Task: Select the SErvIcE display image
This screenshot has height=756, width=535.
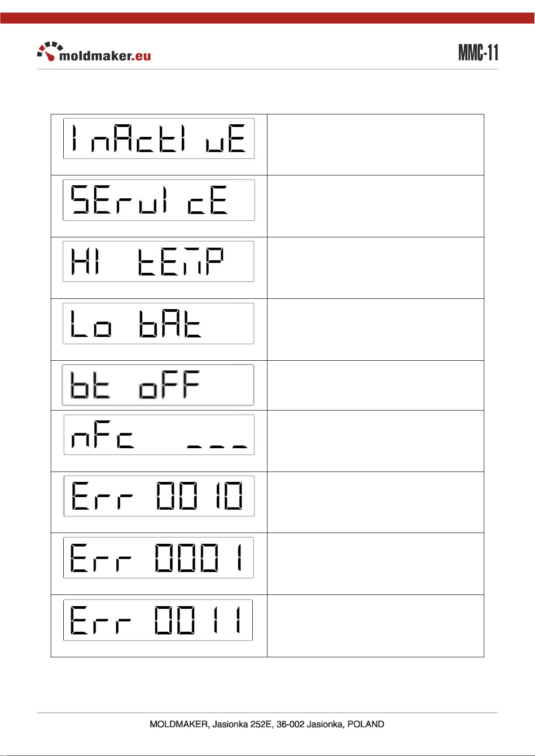Action: [159, 200]
